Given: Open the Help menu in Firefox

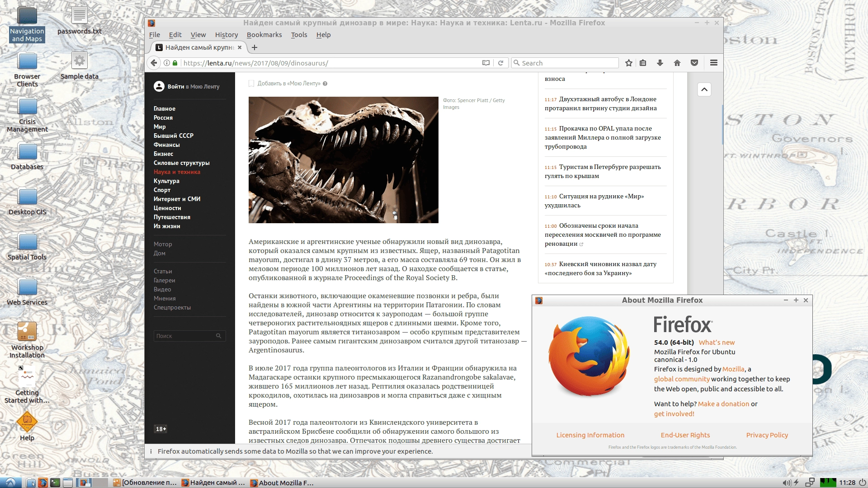Looking at the screenshot, I should point(323,35).
